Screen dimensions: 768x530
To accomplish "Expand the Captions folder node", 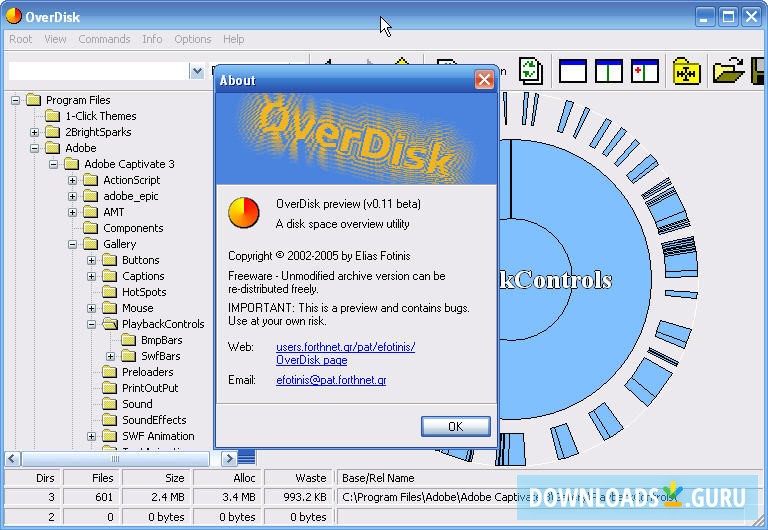I will tap(92, 276).
